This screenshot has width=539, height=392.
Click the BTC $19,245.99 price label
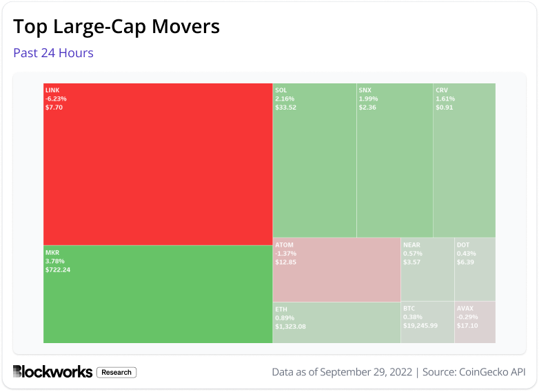[x=420, y=325]
